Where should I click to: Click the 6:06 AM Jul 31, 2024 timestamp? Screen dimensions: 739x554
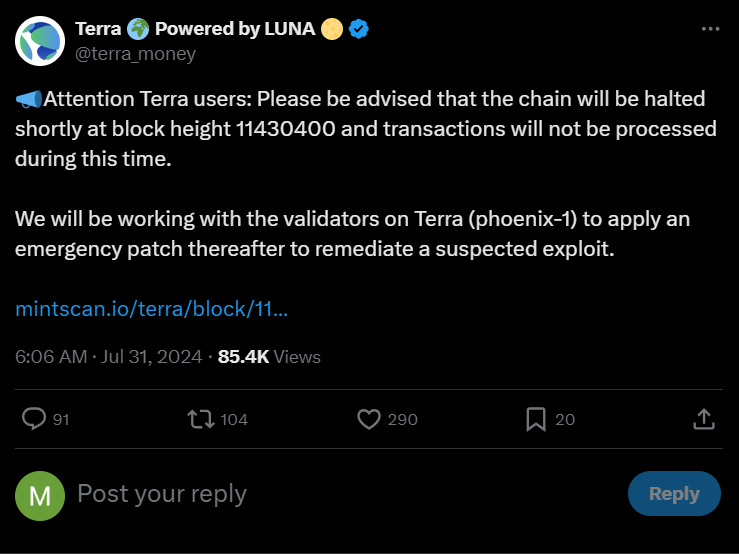(108, 357)
